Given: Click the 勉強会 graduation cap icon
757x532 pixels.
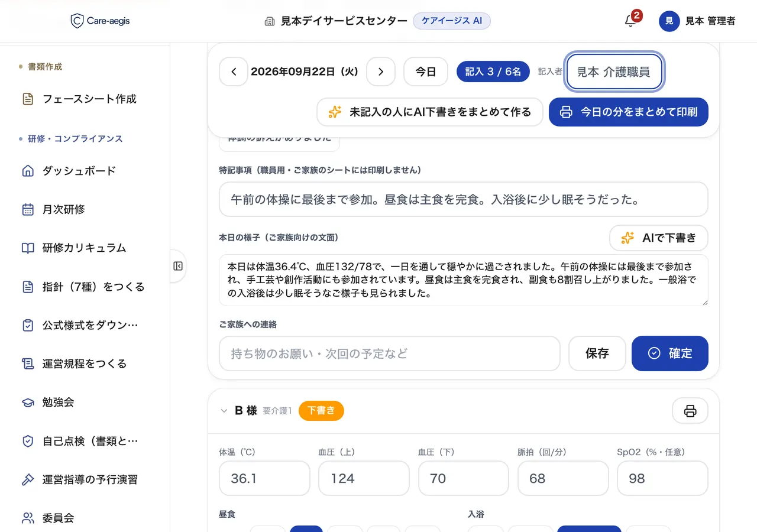Looking at the screenshot, I should (x=28, y=402).
